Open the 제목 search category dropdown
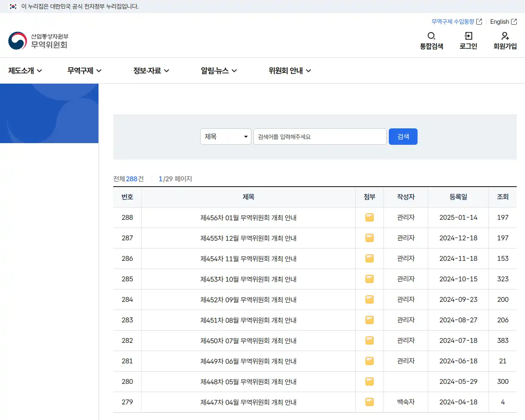The image size is (525, 420). 226,137
